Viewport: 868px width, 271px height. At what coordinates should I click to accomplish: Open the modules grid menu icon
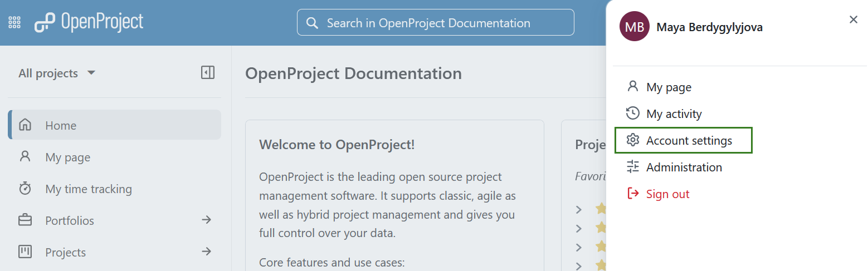click(x=14, y=23)
